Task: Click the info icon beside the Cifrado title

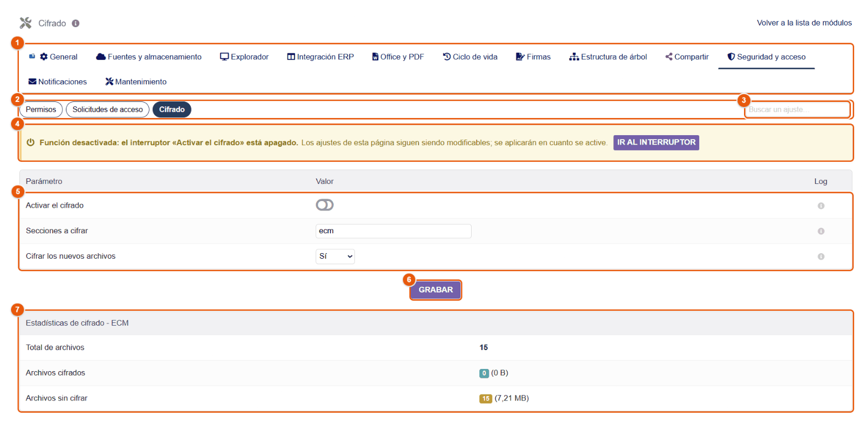Action: pos(76,23)
